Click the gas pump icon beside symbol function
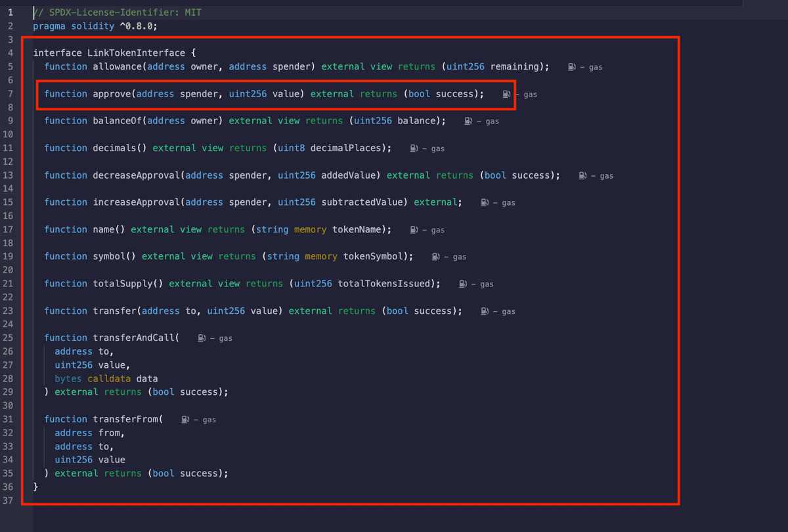The width and height of the screenshot is (788, 532). 435,257
